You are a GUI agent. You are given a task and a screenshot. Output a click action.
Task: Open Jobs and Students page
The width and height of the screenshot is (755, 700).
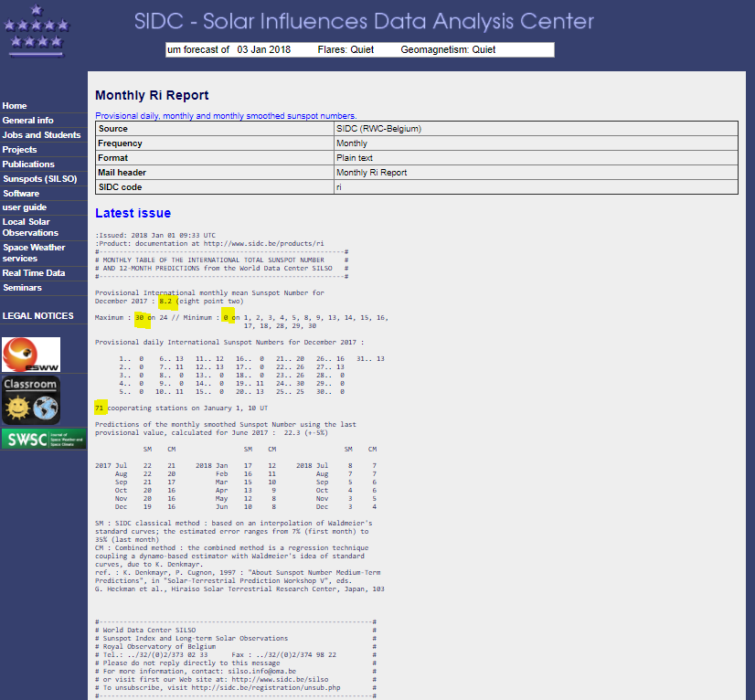[41, 135]
